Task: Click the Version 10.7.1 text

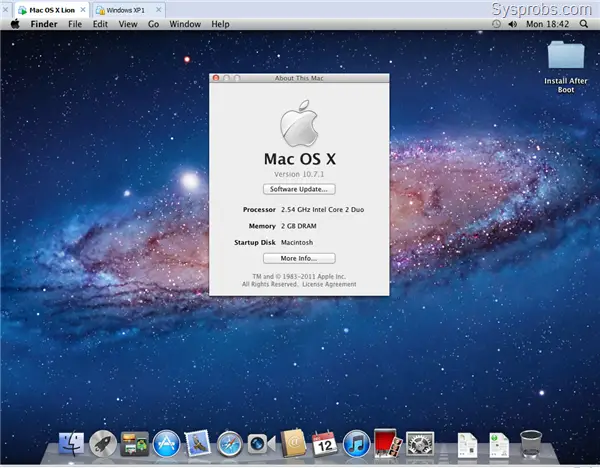Action: click(299, 174)
